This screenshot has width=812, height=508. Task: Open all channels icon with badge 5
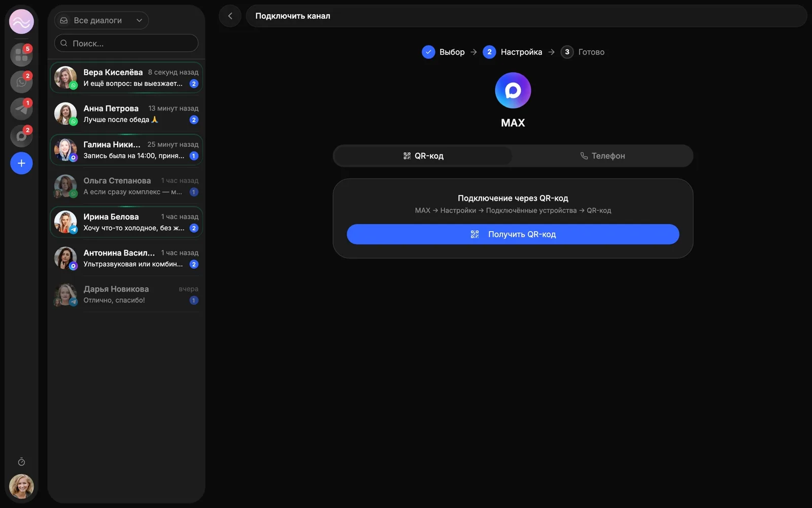[21, 55]
